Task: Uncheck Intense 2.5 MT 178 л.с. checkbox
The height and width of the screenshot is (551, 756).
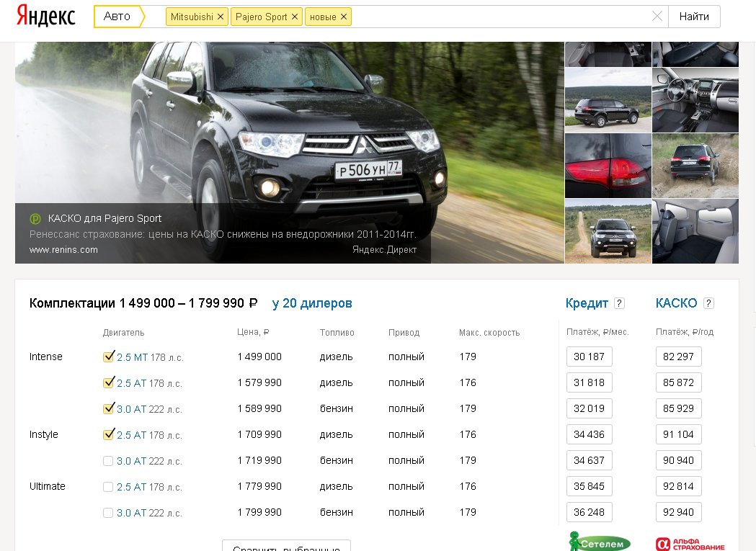Action: 109,357
